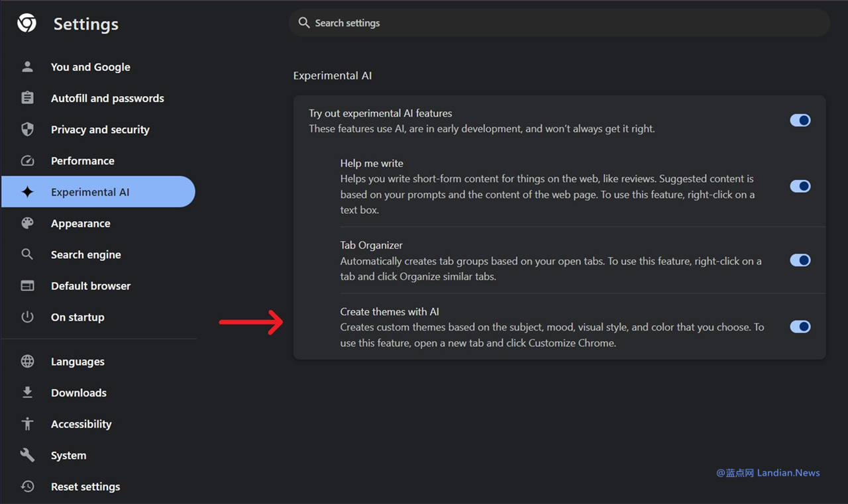Click the Settings page title
This screenshot has width=848, height=504.
click(86, 25)
